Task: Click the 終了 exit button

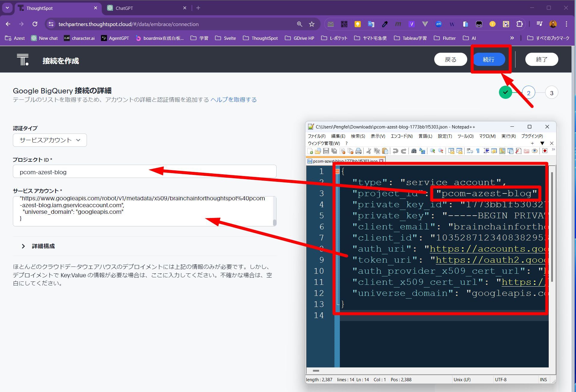Action: (542, 59)
